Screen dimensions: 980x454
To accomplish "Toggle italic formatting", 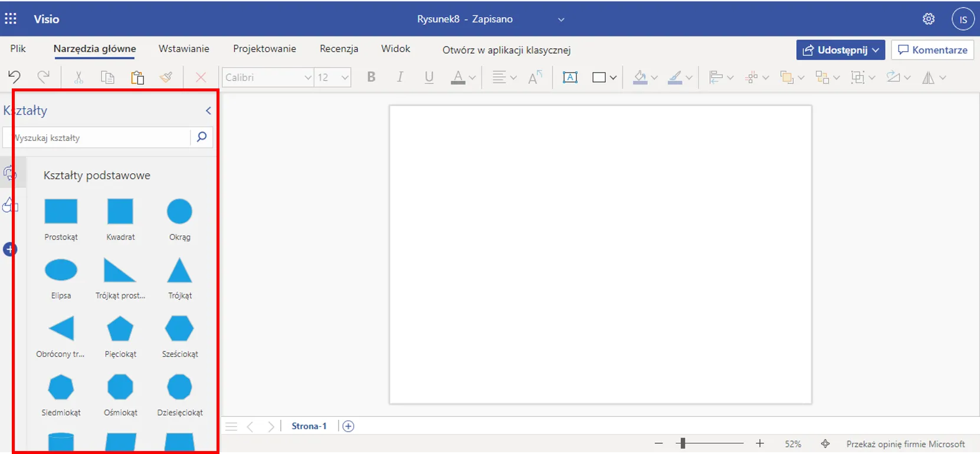I will point(400,77).
